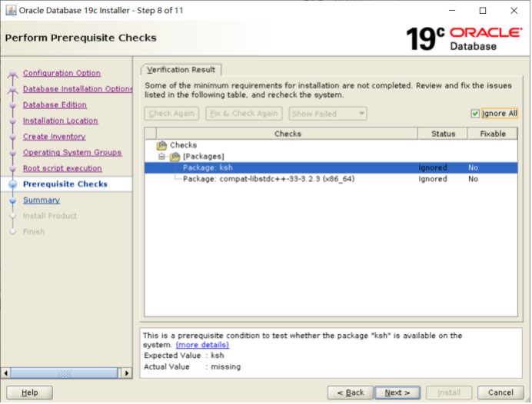
Task: Minimize the installer window
Action: (452, 11)
